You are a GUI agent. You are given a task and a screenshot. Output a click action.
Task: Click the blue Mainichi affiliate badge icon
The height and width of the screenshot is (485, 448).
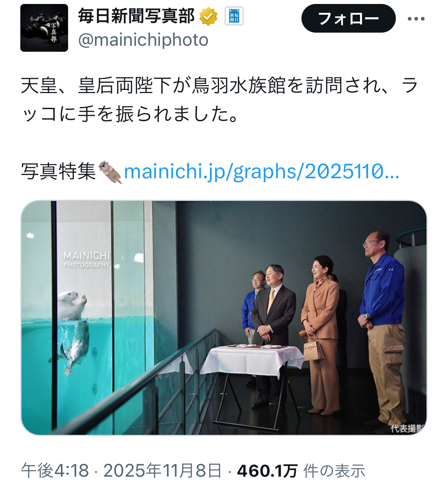pyautogui.click(x=234, y=17)
